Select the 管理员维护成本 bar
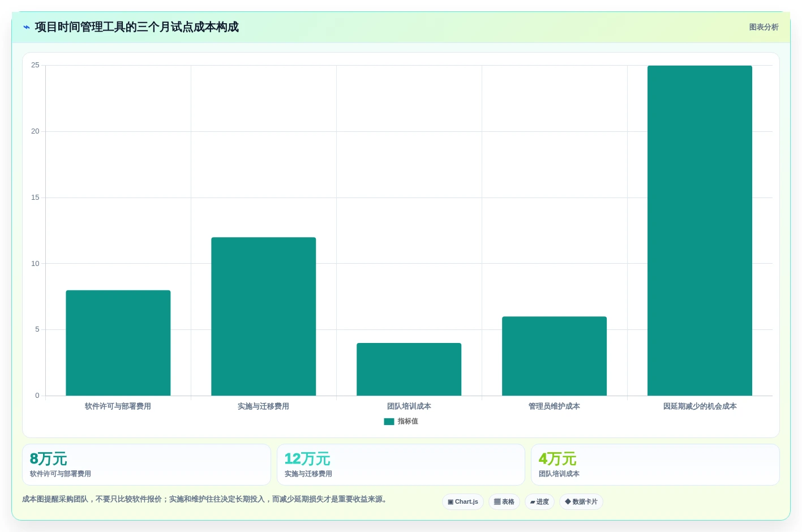The image size is (802, 532). click(555, 356)
